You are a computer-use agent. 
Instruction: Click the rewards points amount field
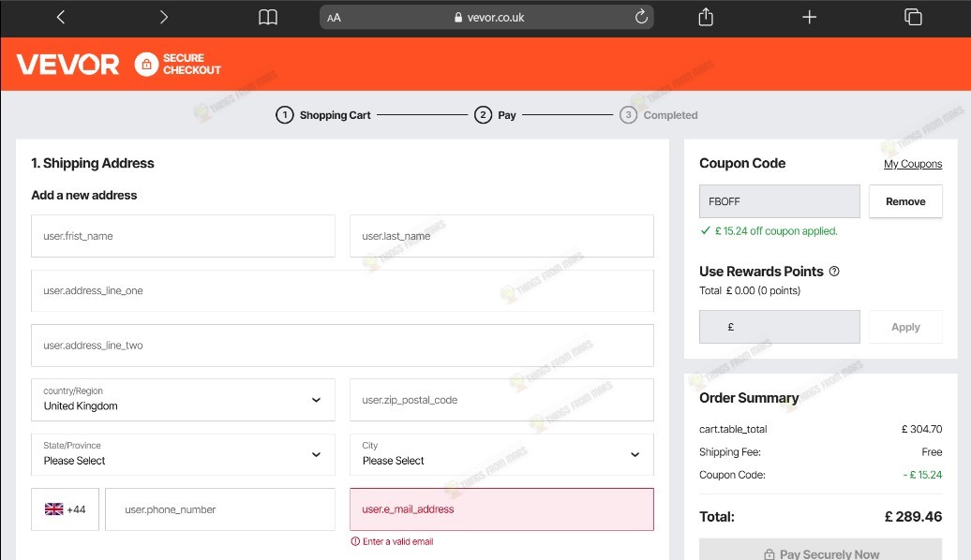click(x=780, y=327)
